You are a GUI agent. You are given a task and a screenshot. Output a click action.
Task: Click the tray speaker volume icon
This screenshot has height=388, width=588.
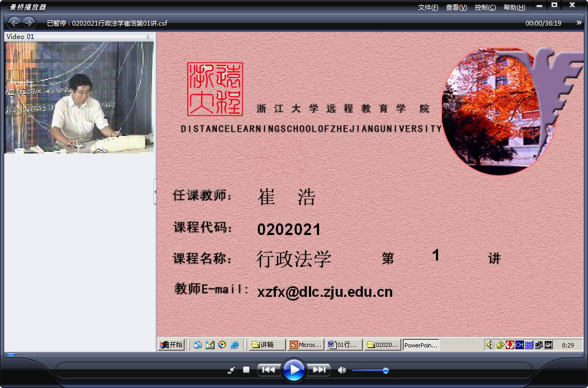(x=489, y=344)
